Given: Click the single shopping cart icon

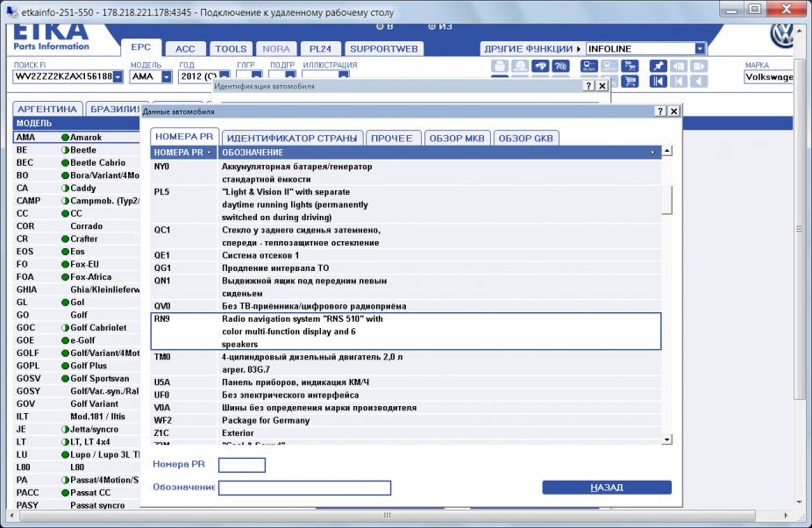Looking at the screenshot, I should [x=630, y=82].
